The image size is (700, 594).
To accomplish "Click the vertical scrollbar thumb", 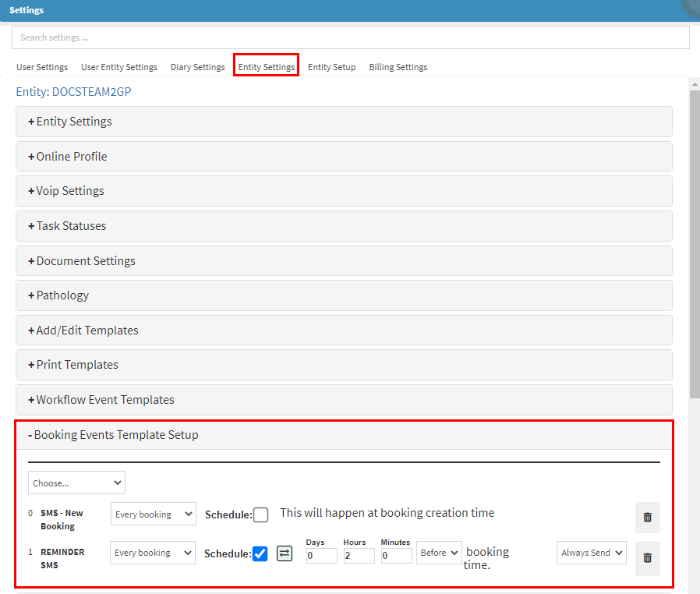I will tap(695, 242).
